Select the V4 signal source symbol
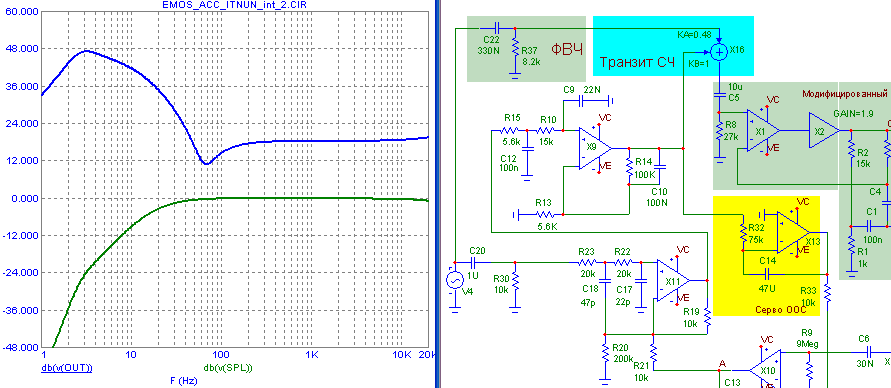Image resolution: width=891 pixels, height=388 pixels. [455, 281]
